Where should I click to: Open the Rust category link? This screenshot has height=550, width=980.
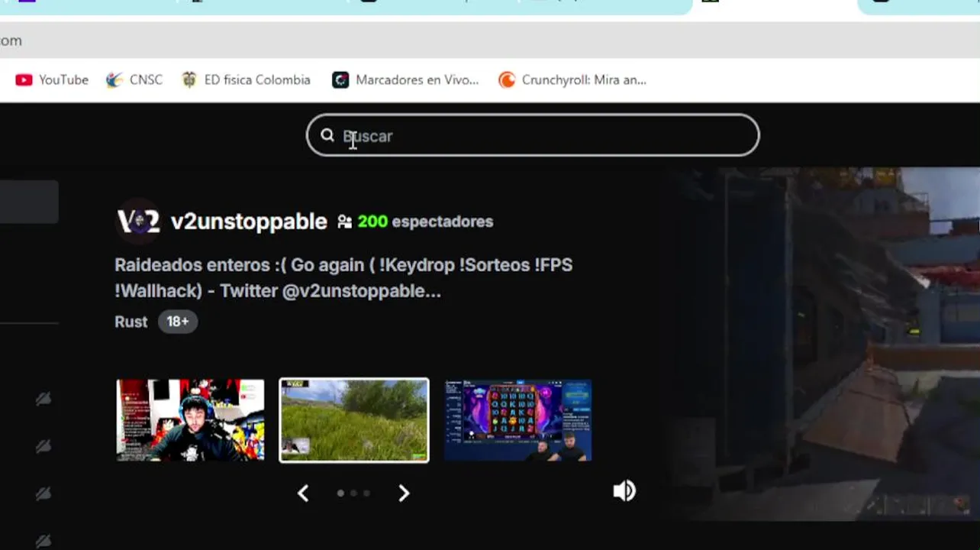coord(131,322)
